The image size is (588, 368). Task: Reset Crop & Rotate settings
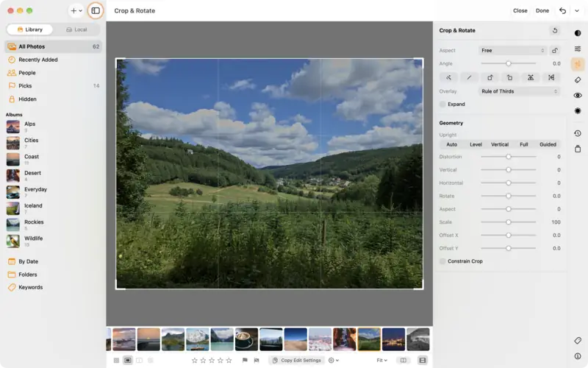pyautogui.click(x=555, y=30)
